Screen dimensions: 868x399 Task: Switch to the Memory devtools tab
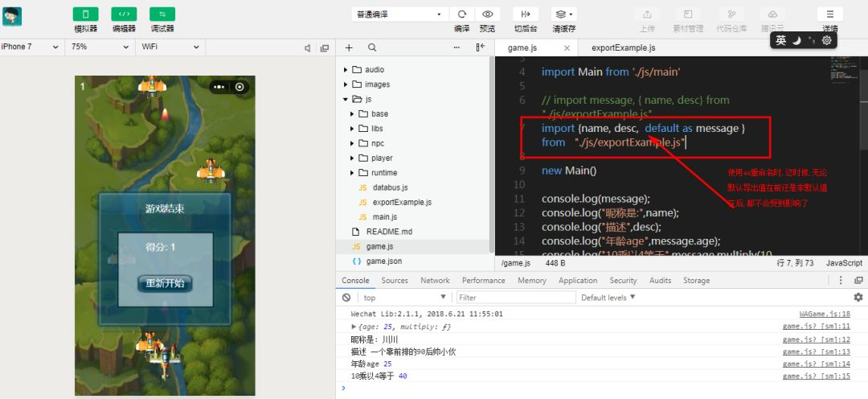click(532, 281)
